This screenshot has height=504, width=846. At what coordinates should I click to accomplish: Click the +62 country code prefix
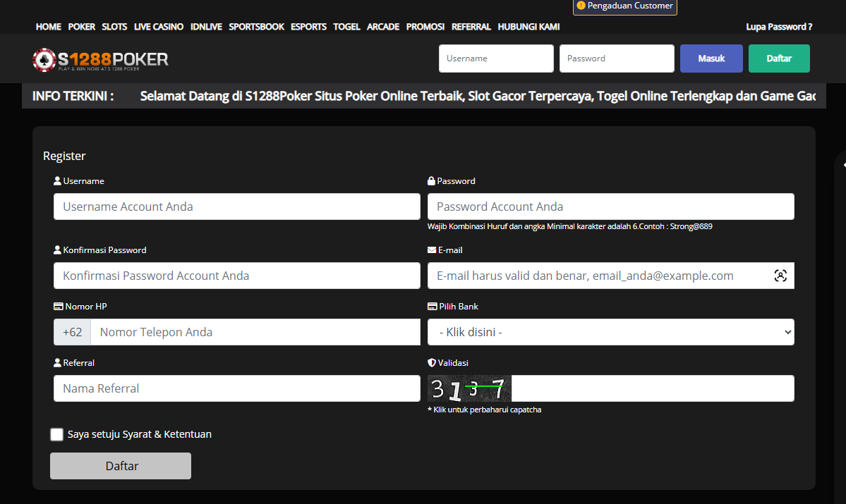point(72,332)
